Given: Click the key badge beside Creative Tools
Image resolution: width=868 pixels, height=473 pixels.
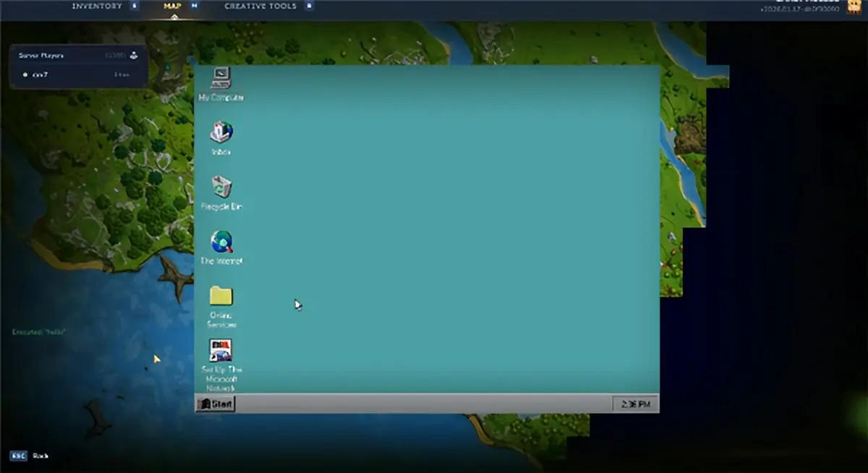Looking at the screenshot, I should pyautogui.click(x=309, y=7).
